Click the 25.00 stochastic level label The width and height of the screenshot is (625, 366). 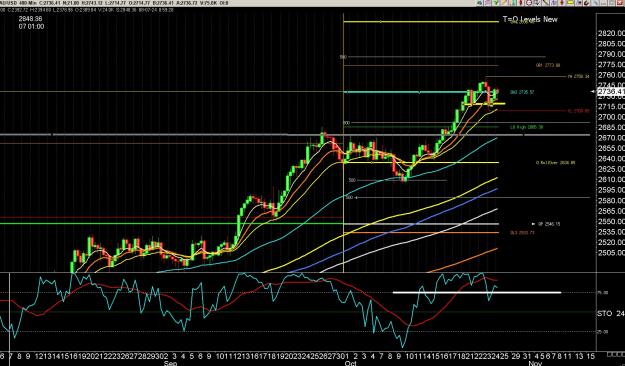click(603, 332)
